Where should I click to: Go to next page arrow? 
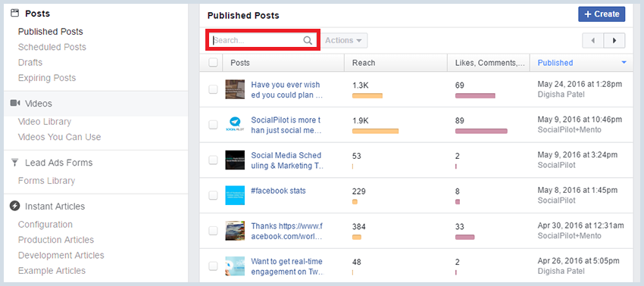(614, 41)
